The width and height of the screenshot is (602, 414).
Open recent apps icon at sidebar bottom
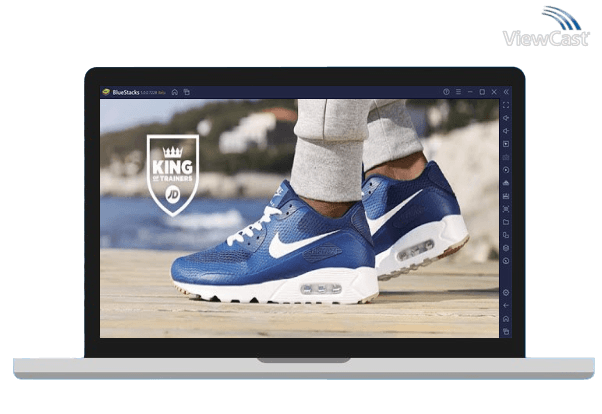(506, 331)
